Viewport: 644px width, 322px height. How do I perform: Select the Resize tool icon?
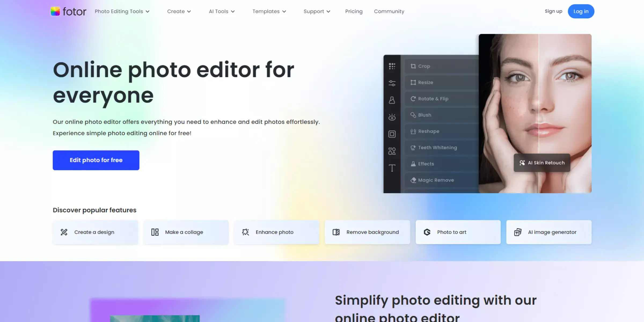(413, 82)
